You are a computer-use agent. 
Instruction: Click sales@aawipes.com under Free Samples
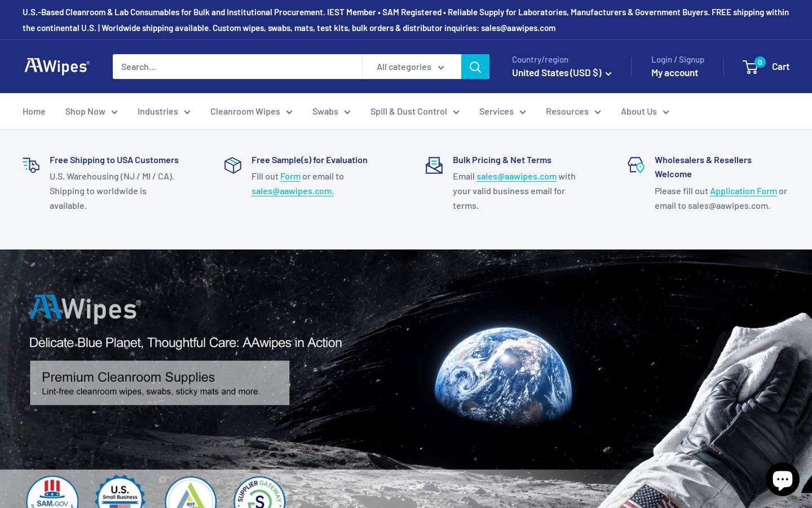click(293, 191)
